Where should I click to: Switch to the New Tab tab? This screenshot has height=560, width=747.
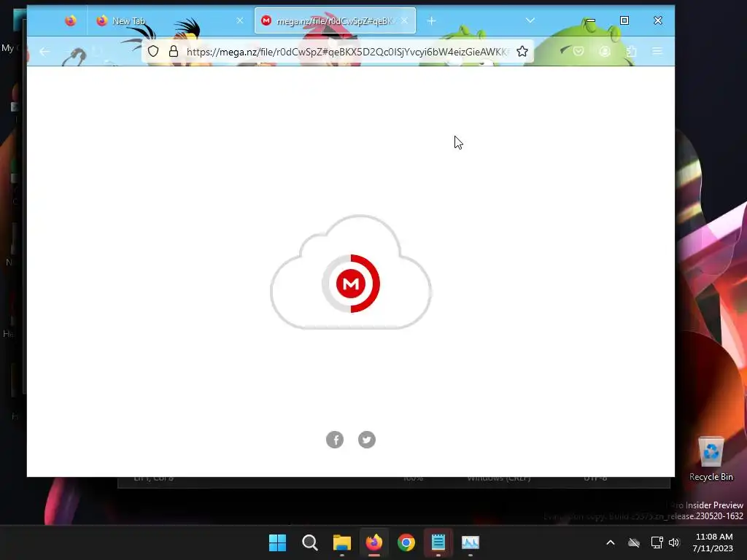169,21
